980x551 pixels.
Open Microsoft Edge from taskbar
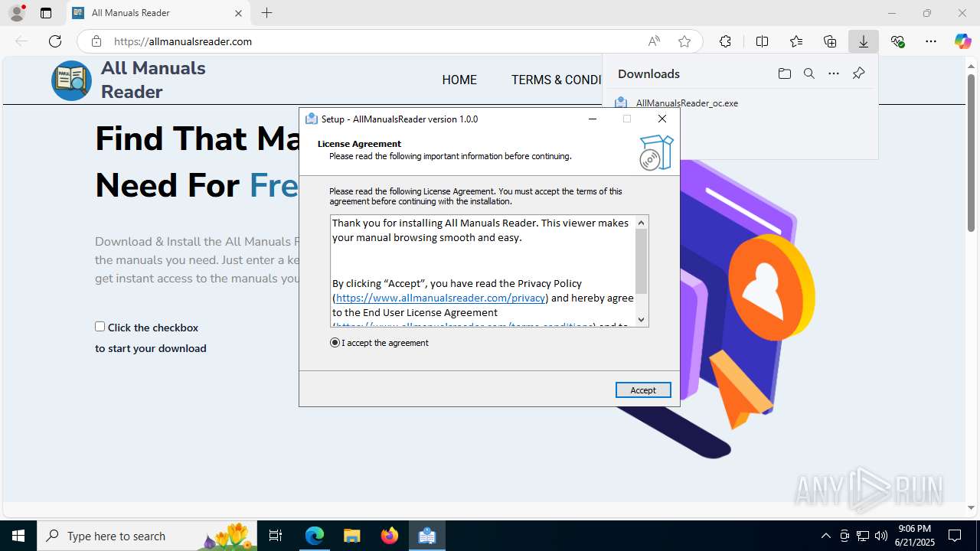pyautogui.click(x=315, y=536)
